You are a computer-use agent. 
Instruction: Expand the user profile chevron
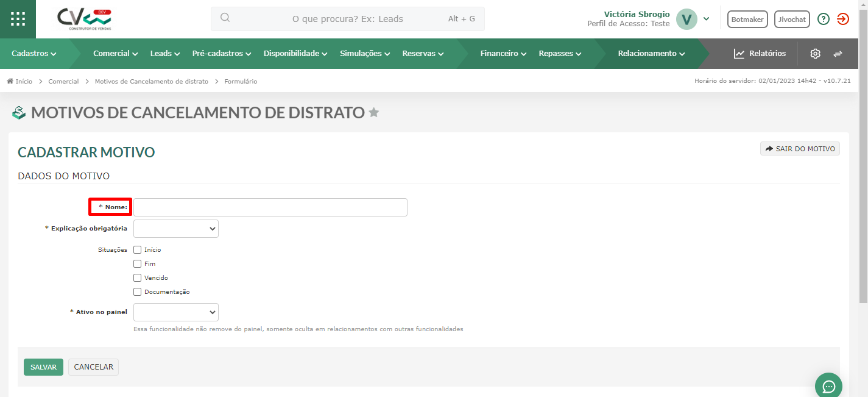click(706, 19)
